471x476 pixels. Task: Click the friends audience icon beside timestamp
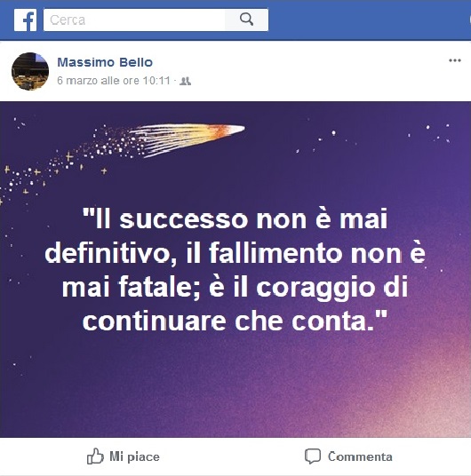186,81
